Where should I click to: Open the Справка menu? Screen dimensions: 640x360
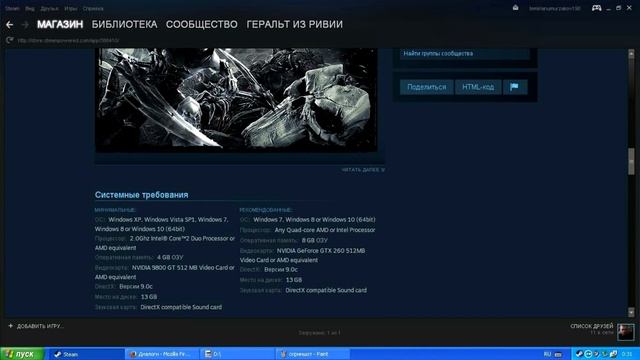pos(93,8)
